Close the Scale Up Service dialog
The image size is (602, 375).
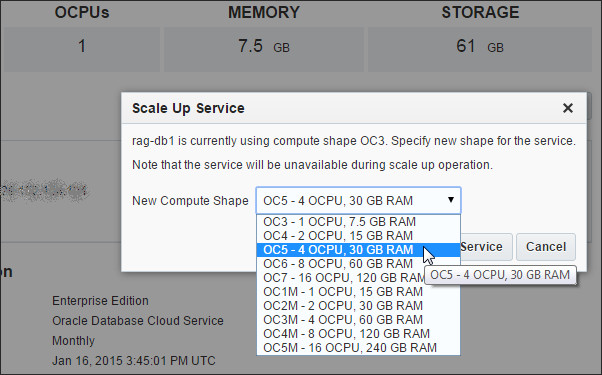point(568,108)
